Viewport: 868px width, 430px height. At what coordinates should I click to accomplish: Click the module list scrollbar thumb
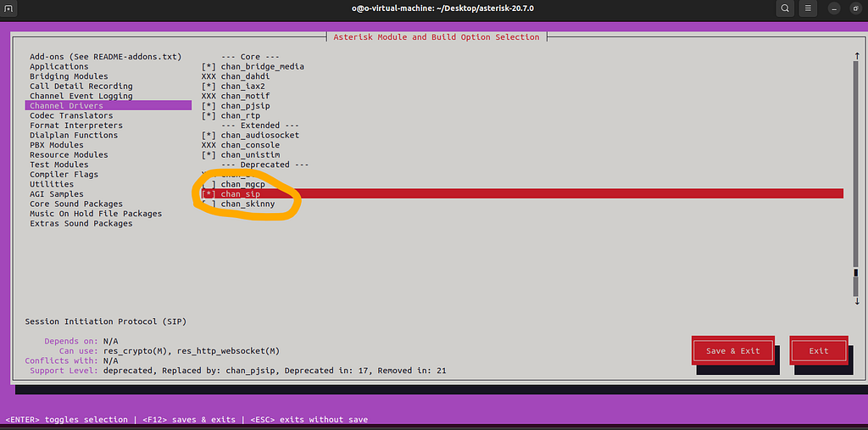[857, 272]
